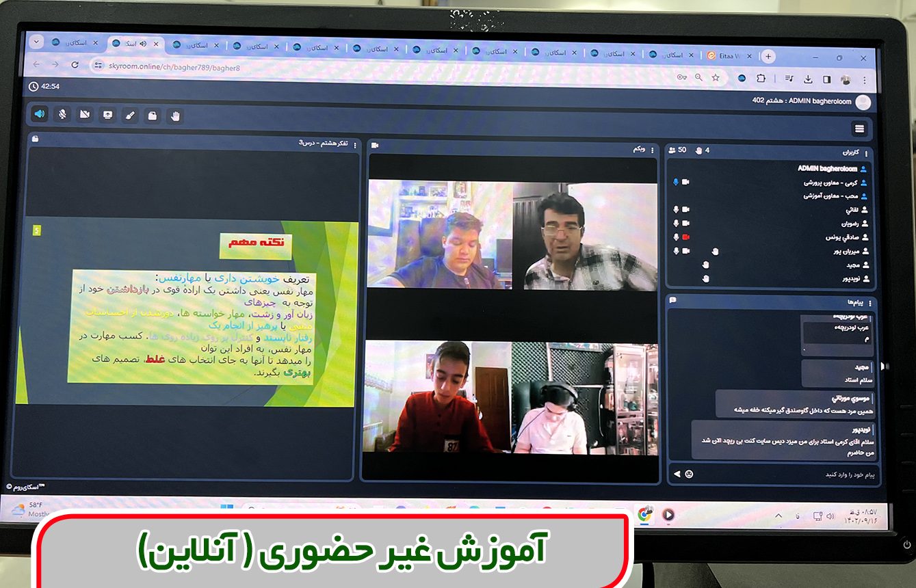Mute the room speaker in Skyroom toolbar
The image size is (916, 588).
pyautogui.click(x=40, y=113)
